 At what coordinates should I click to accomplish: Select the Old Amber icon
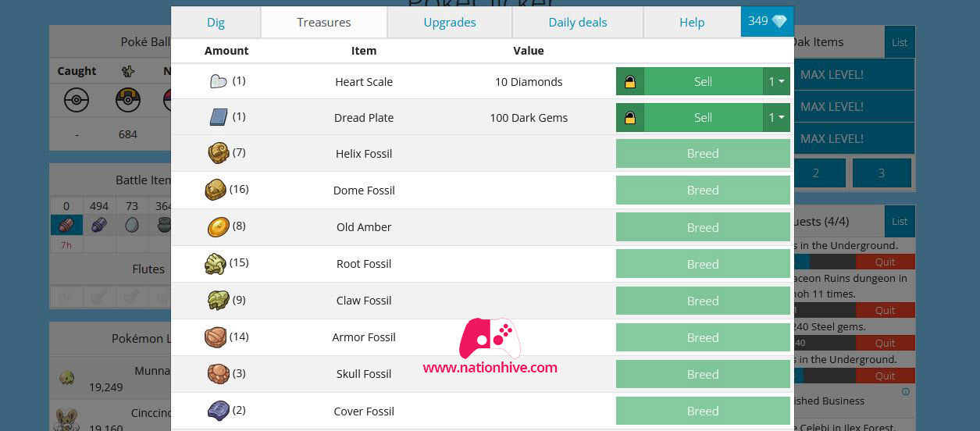point(218,226)
